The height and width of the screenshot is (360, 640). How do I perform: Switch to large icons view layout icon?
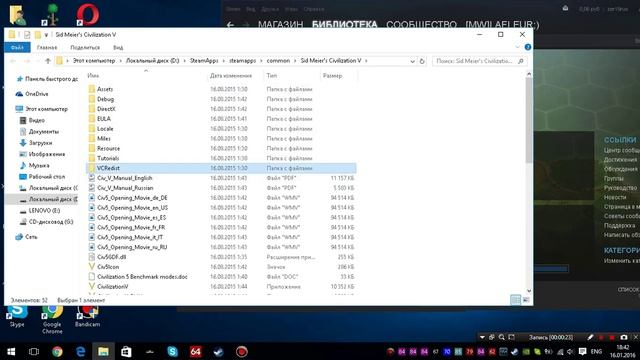point(526,300)
